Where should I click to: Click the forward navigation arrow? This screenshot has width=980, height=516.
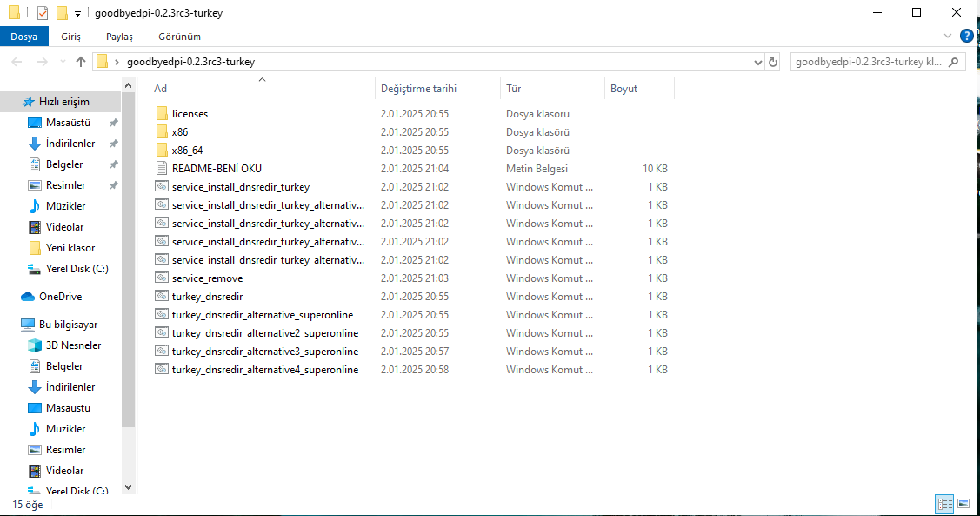[42, 61]
